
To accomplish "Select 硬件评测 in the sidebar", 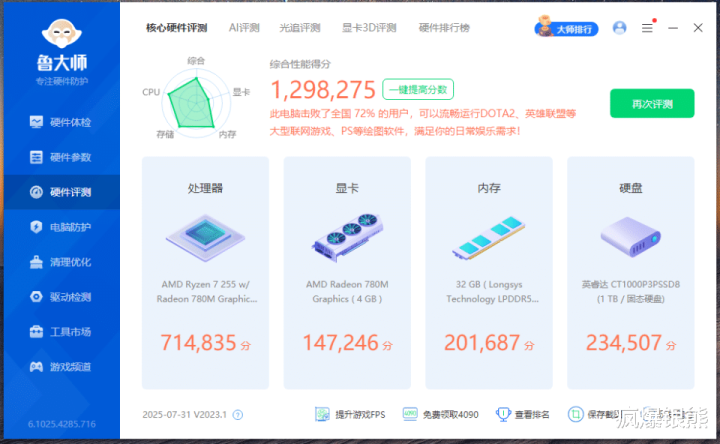I will click(x=61, y=192).
